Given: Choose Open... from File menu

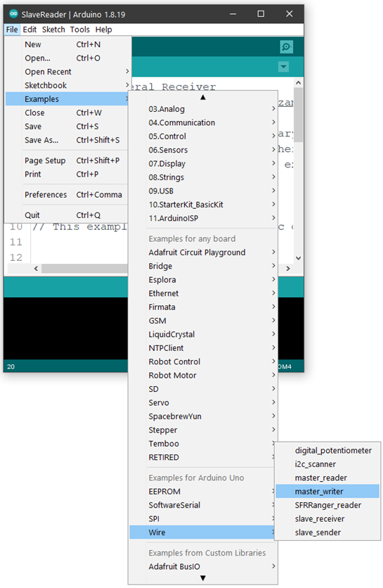Looking at the screenshot, I should coord(67,58).
